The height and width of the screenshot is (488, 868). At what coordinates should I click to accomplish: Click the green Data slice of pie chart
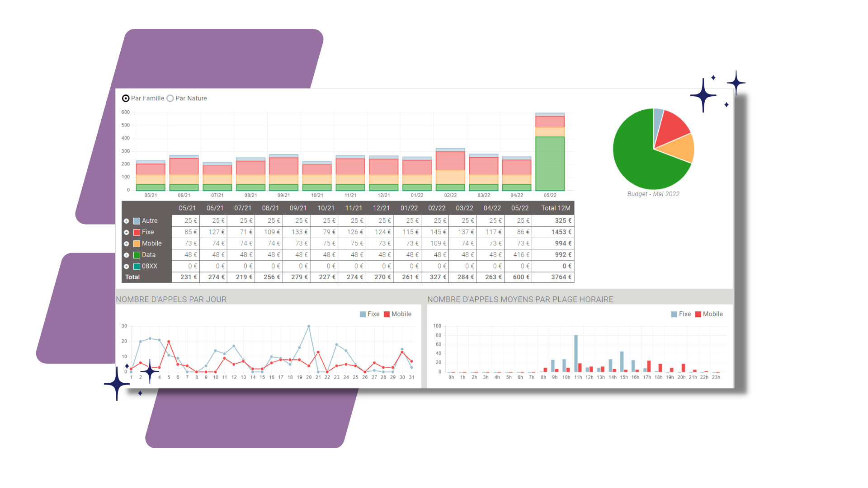tap(637, 158)
